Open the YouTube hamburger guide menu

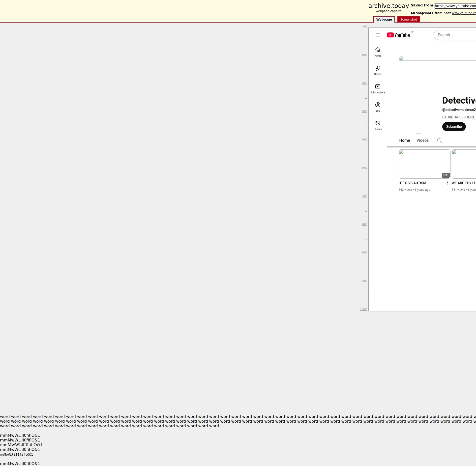[378, 35]
